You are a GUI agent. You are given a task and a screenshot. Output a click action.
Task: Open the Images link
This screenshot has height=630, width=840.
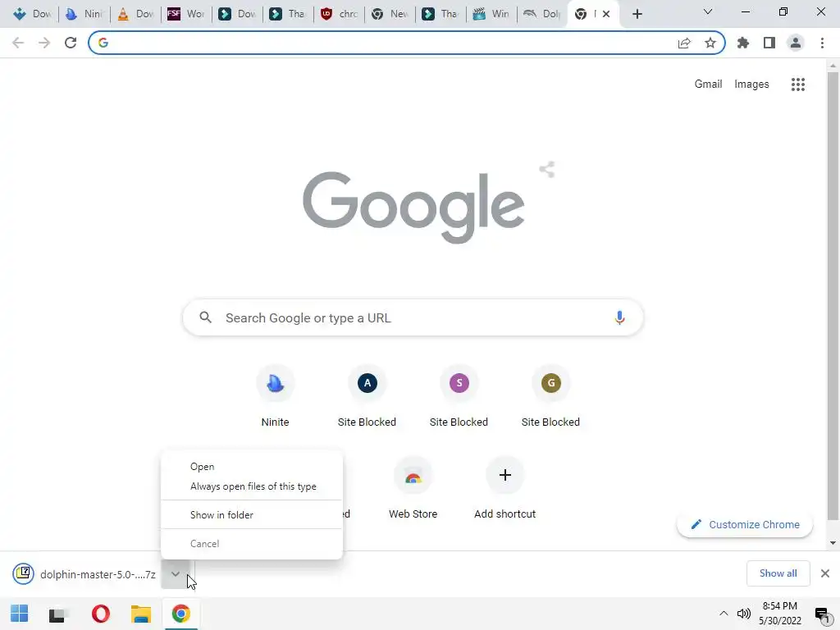pyautogui.click(x=751, y=84)
